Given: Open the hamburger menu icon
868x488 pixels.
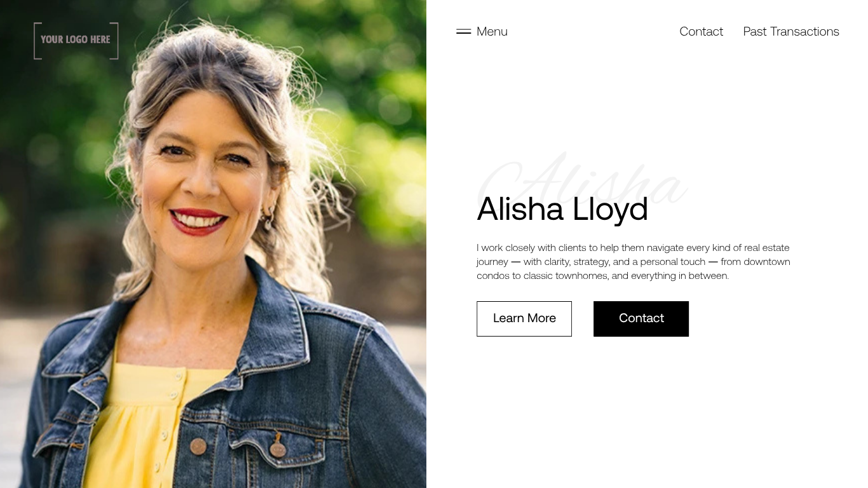Looking at the screenshot, I should pos(463,32).
